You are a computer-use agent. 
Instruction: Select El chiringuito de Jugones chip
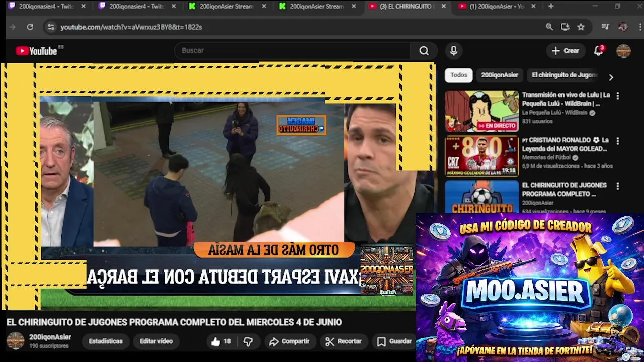(565, 75)
